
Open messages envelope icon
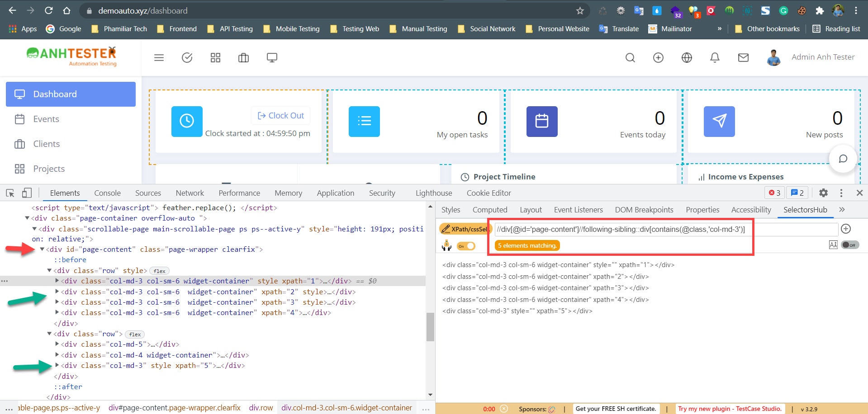pos(743,57)
